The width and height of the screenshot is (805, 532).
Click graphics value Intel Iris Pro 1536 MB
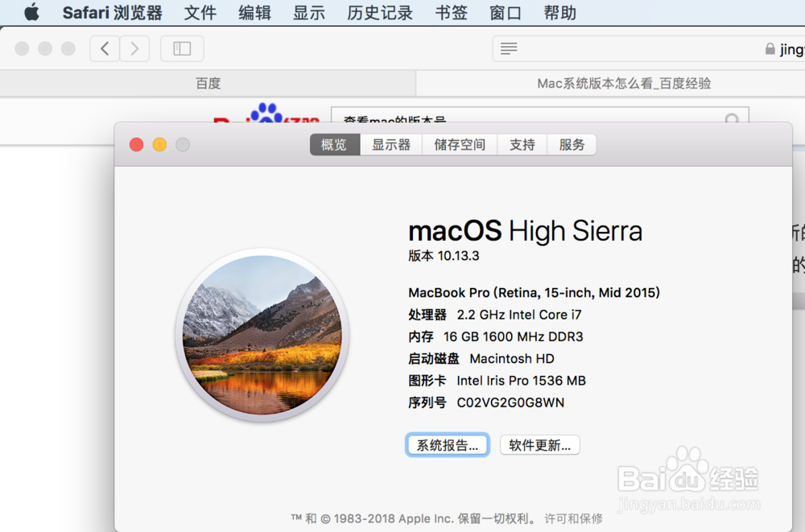[521, 381]
